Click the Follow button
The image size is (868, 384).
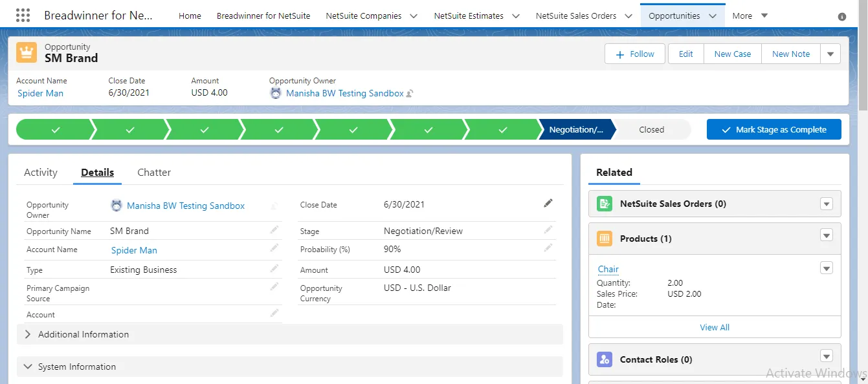(x=635, y=54)
